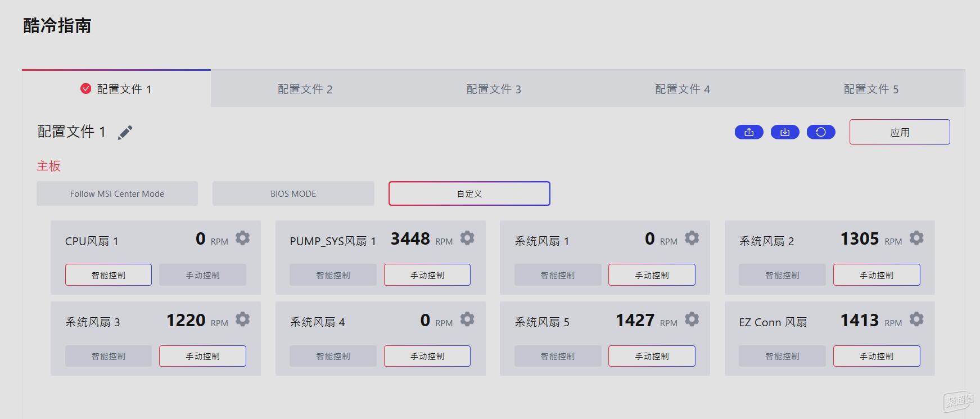This screenshot has width=980, height=419.
Task: Switch to the 配置文件 2 tab
Action: [x=305, y=89]
